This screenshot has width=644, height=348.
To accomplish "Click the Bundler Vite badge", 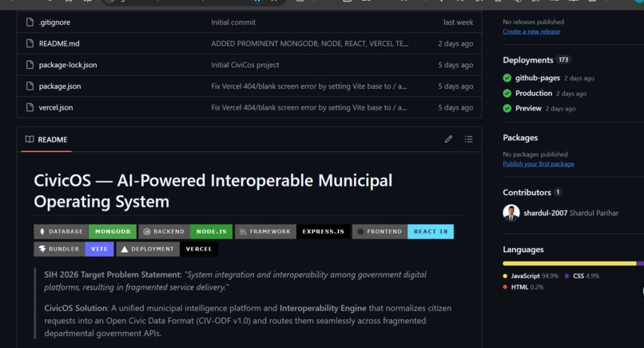I will [74, 249].
